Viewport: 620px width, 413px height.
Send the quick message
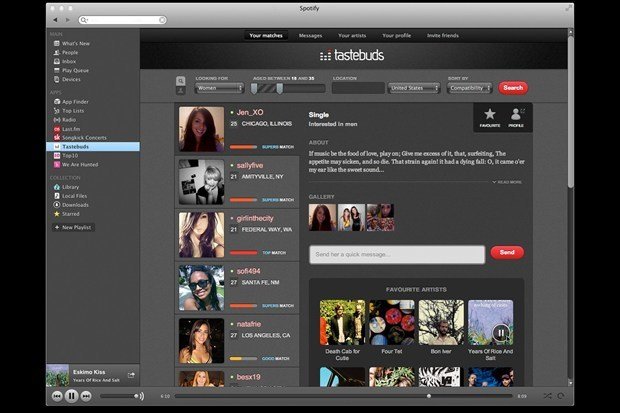click(x=507, y=252)
